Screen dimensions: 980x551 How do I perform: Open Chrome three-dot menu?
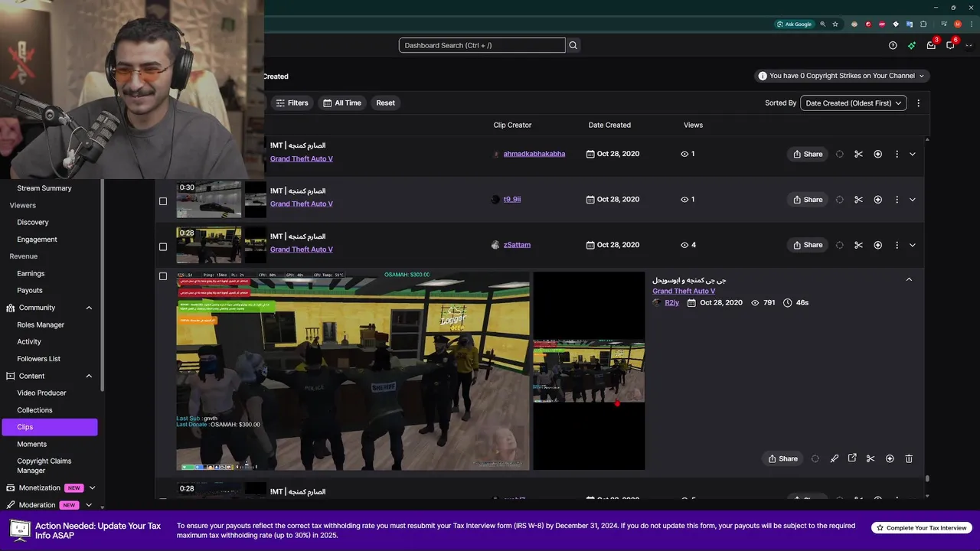[x=970, y=24]
